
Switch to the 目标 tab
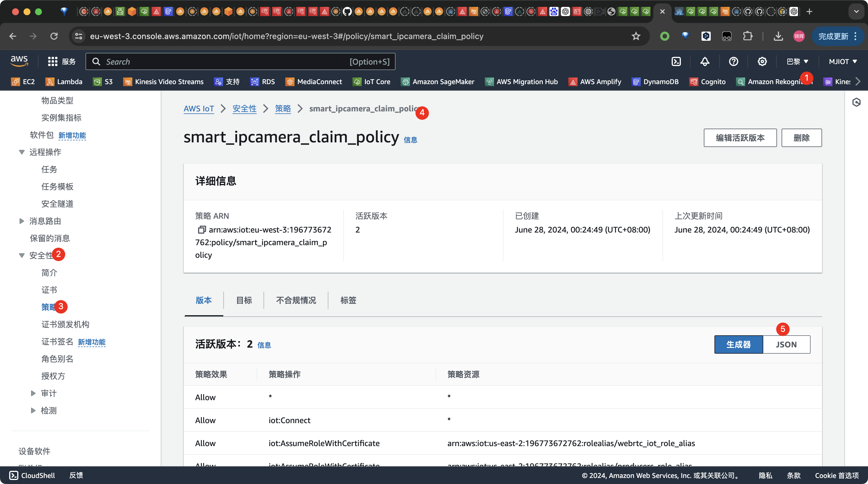[x=244, y=300]
